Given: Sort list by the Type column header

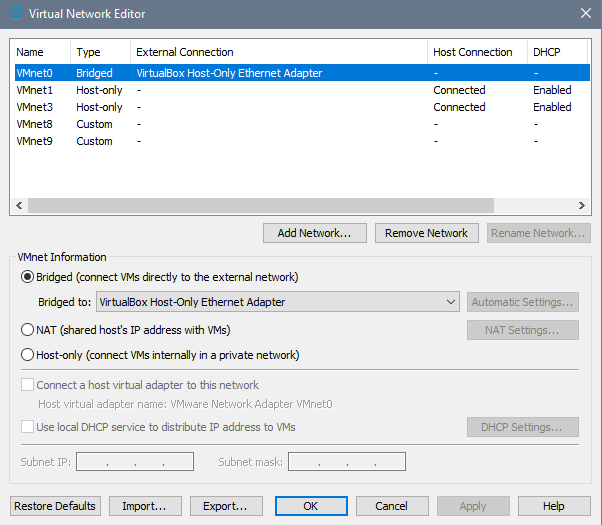Looking at the screenshot, I should click(100, 52).
